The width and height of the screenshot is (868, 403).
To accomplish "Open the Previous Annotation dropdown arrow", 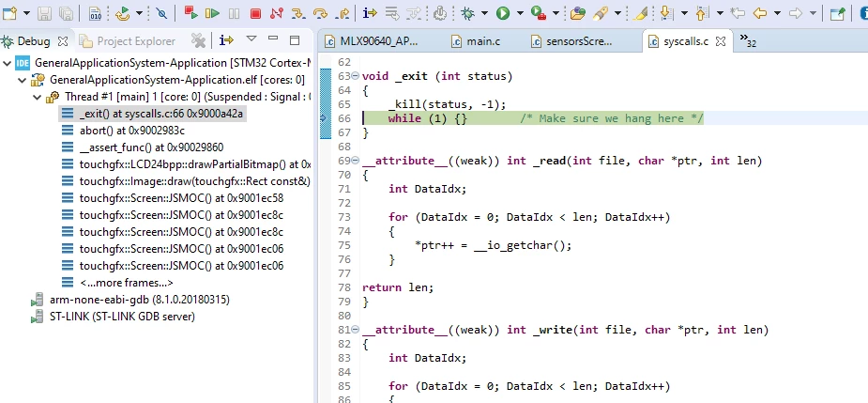I will click(x=720, y=13).
